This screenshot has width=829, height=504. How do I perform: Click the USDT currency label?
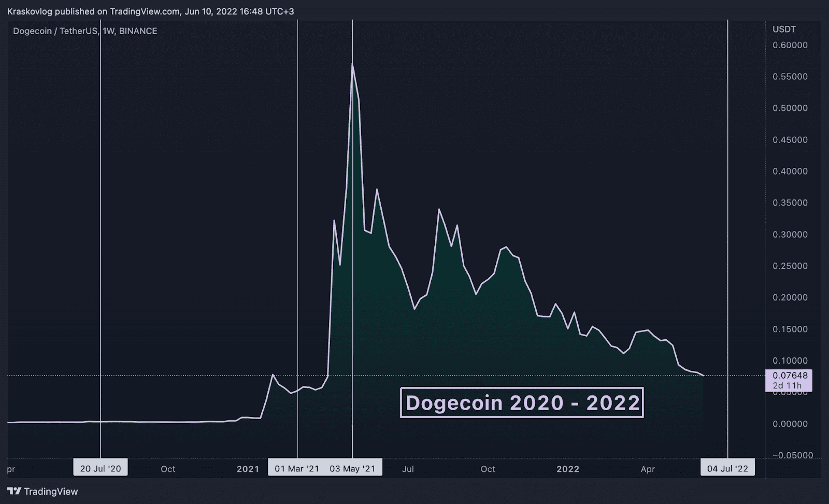784,29
